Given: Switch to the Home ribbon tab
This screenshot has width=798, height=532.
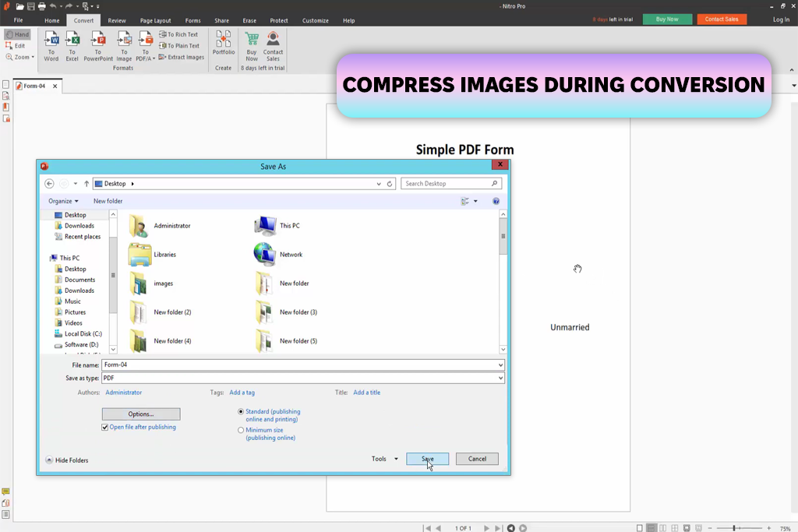Looking at the screenshot, I should click(52, 20).
